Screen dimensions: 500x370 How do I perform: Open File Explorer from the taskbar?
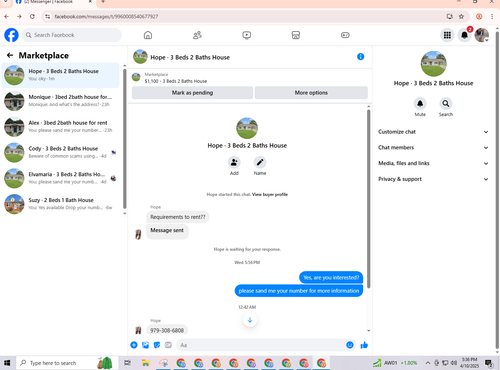click(145, 363)
